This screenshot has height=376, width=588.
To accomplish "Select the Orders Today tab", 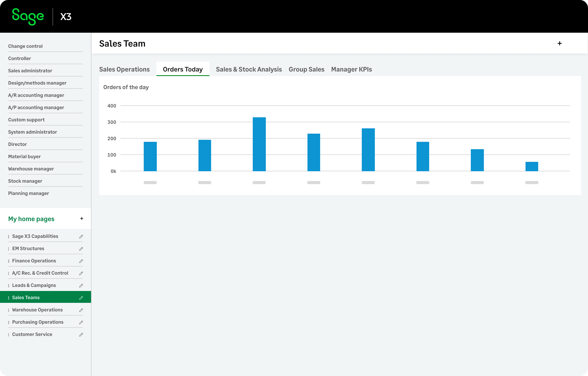I will click(183, 69).
